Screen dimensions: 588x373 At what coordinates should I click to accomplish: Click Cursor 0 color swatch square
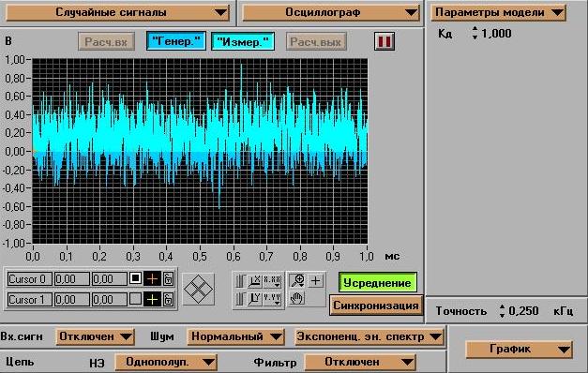[x=135, y=278]
